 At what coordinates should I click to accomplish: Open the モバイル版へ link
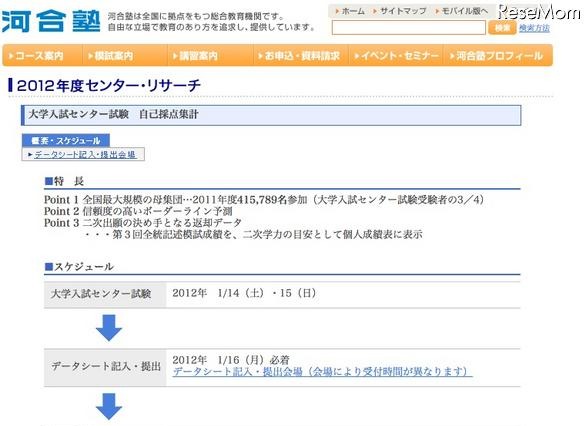(462, 11)
